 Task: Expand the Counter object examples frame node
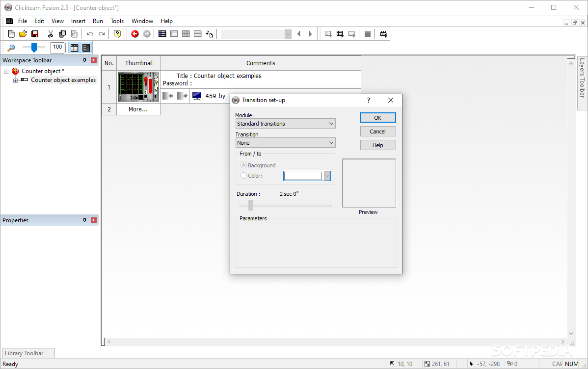(x=15, y=80)
